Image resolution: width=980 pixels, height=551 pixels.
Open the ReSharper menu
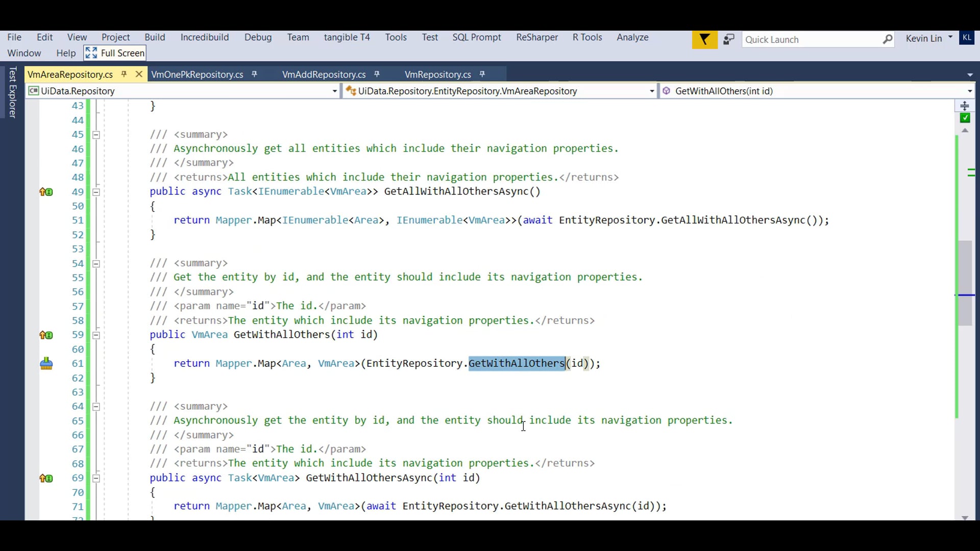(x=537, y=37)
